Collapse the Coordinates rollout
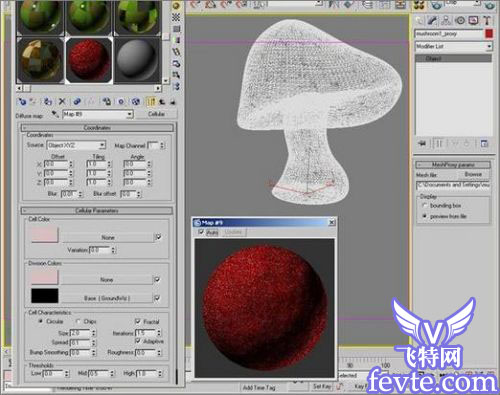Image resolution: width=500 pixels, height=395 pixels. click(x=97, y=128)
